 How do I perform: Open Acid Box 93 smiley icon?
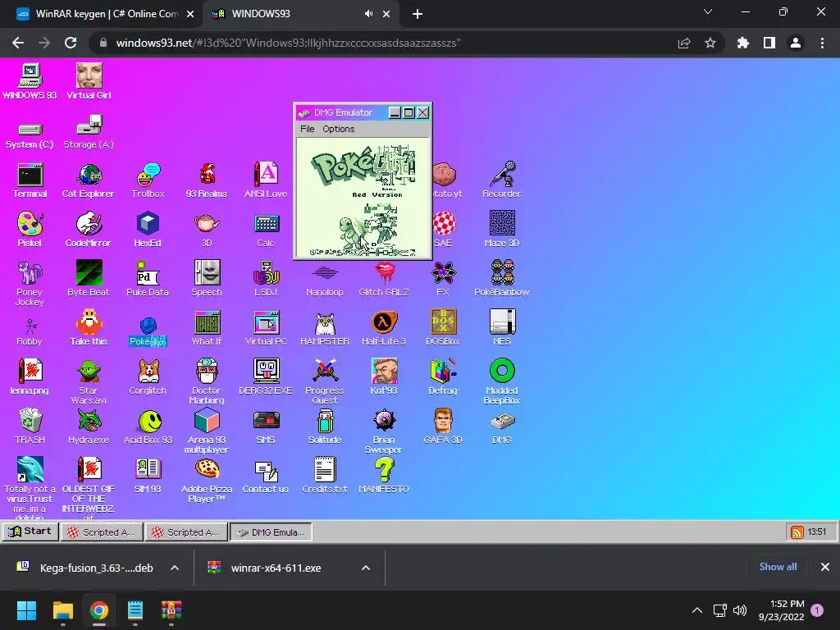point(148,427)
